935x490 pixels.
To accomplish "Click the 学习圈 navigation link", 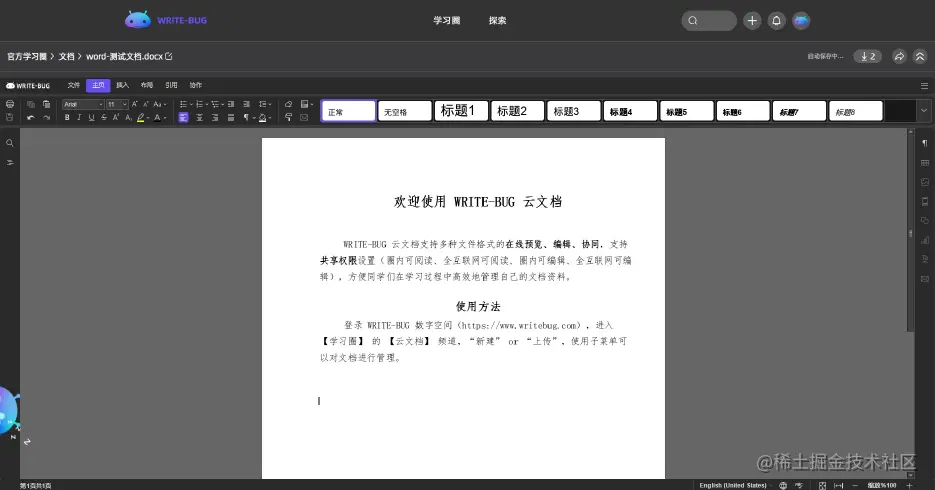I will point(447,20).
